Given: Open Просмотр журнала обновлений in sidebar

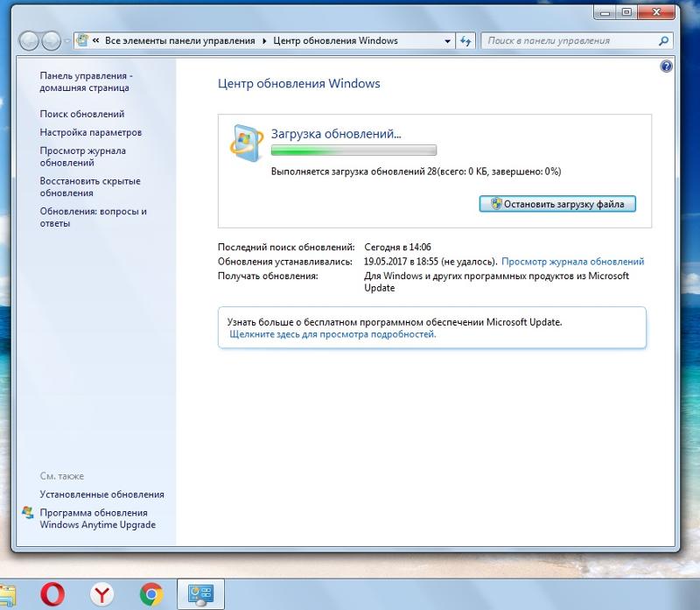Looking at the screenshot, I should pos(83,157).
